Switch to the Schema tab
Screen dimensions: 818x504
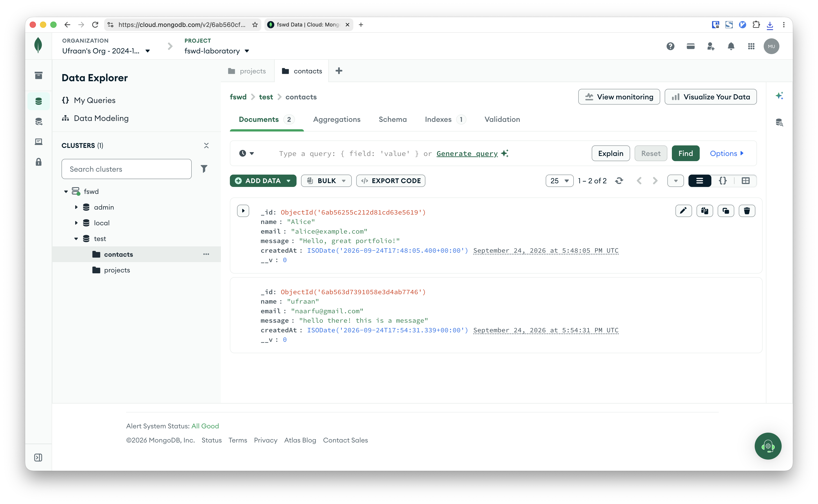(392, 119)
